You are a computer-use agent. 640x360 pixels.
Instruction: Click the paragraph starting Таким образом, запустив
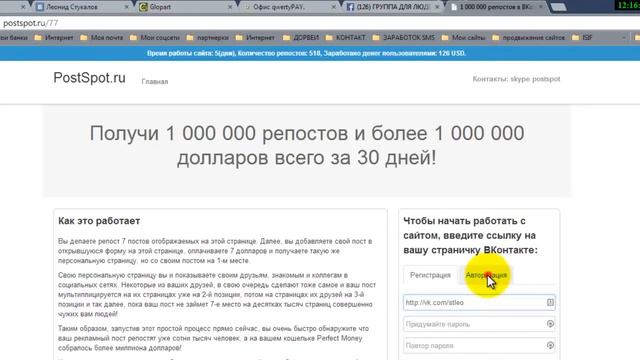pos(213,338)
